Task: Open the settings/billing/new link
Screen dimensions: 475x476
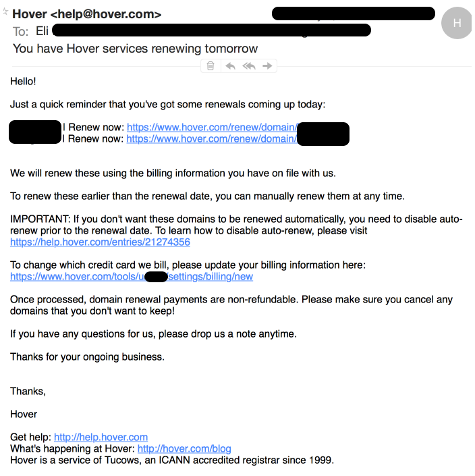Action: (132, 277)
